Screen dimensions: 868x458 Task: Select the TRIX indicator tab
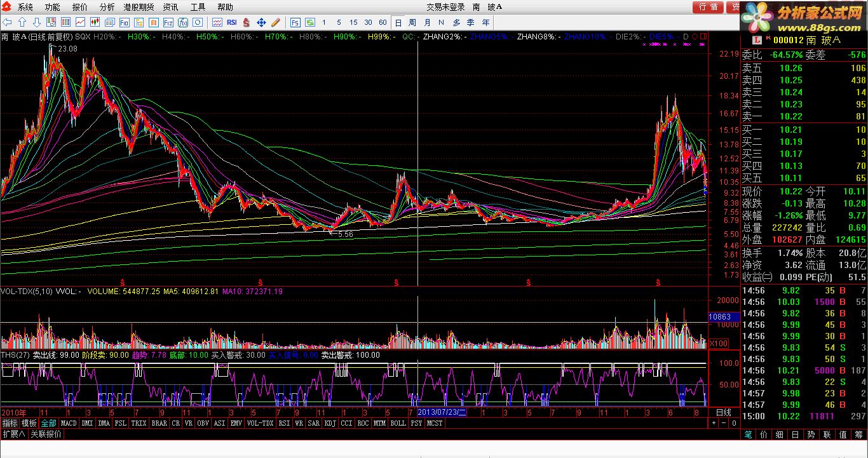coord(139,423)
